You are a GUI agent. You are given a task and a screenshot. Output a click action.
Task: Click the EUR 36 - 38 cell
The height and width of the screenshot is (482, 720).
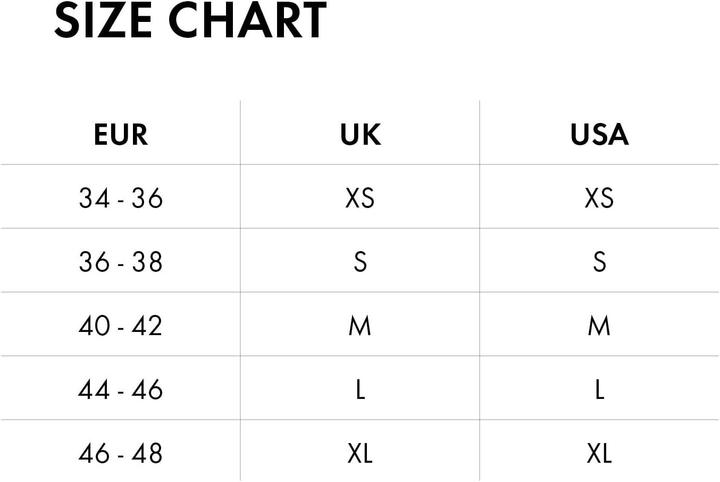(x=120, y=262)
